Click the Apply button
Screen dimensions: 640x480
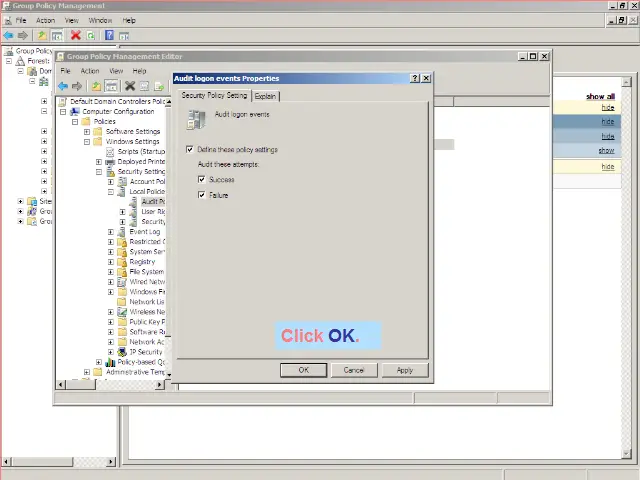tap(405, 370)
